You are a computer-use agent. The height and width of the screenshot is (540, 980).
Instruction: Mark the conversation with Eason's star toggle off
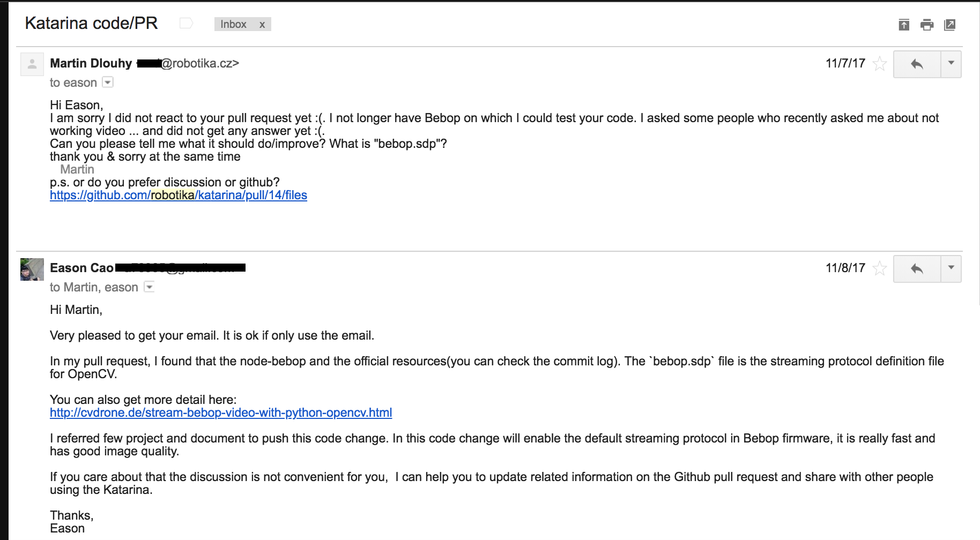(x=879, y=268)
